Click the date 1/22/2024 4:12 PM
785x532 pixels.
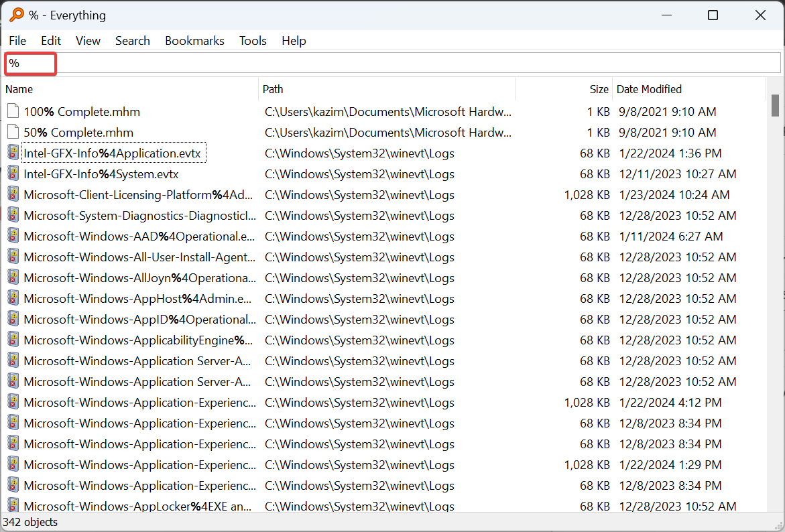click(x=670, y=403)
